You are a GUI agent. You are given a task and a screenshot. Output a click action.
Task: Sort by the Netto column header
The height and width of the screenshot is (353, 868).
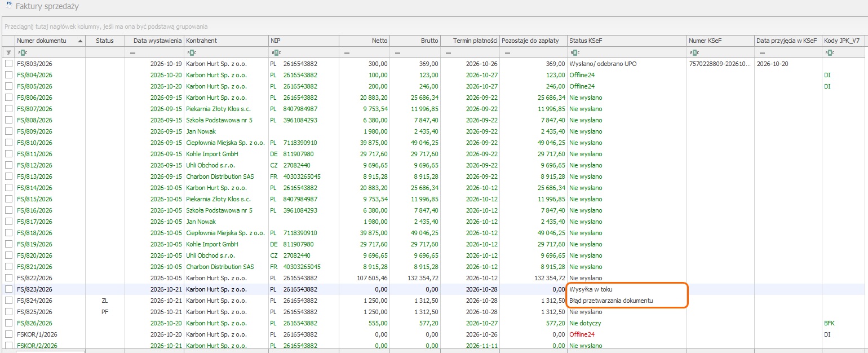tap(364, 41)
